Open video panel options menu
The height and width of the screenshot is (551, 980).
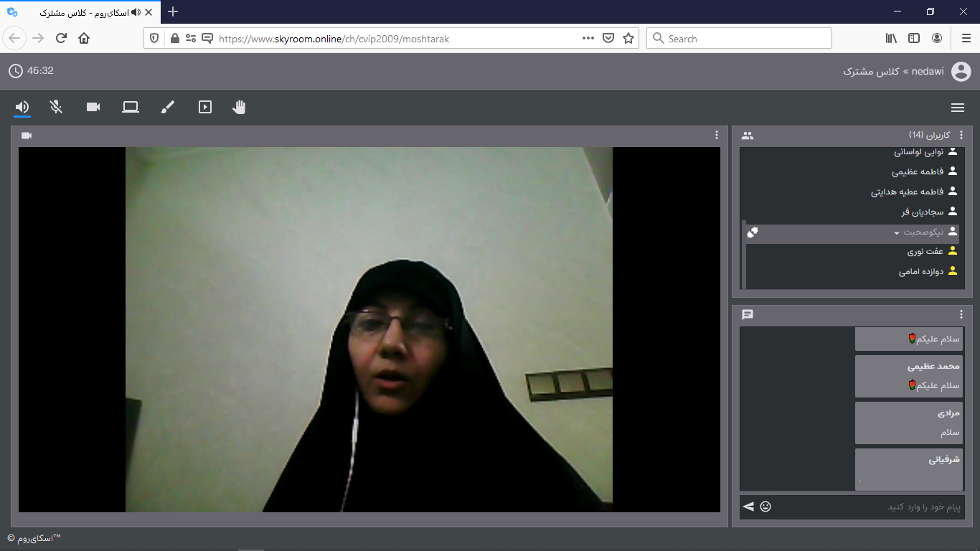pos(716,135)
